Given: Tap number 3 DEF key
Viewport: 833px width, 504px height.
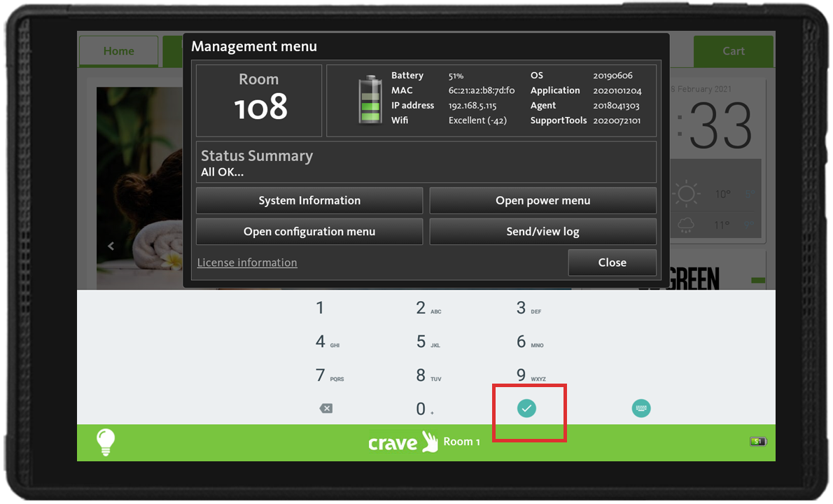Looking at the screenshot, I should (528, 308).
